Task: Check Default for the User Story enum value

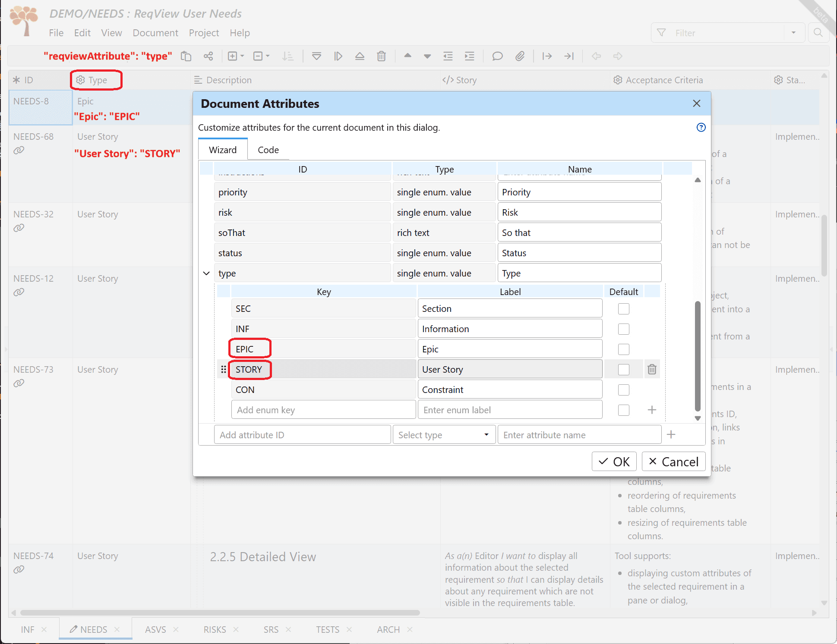Action: [623, 369]
